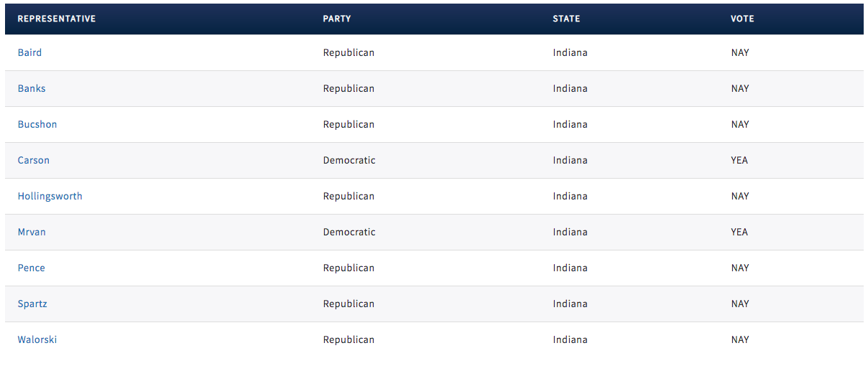This screenshot has height=366, width=868.
Task: Click on the Pence name link
Action: click(x=32, y=268)
